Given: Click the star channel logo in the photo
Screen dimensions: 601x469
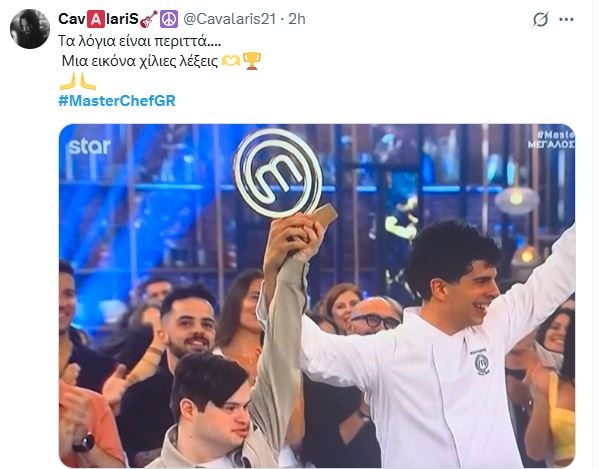Looking at the screenshot, I should coord(89,146).
